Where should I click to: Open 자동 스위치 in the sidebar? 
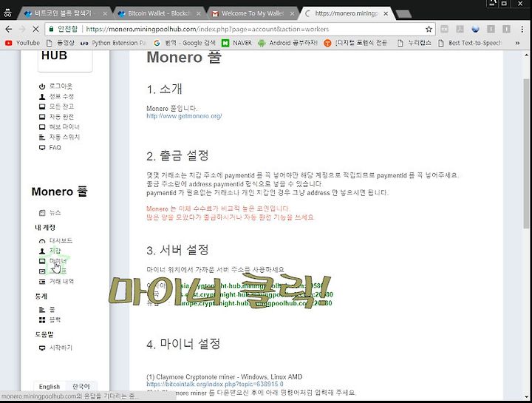[59, 137]
